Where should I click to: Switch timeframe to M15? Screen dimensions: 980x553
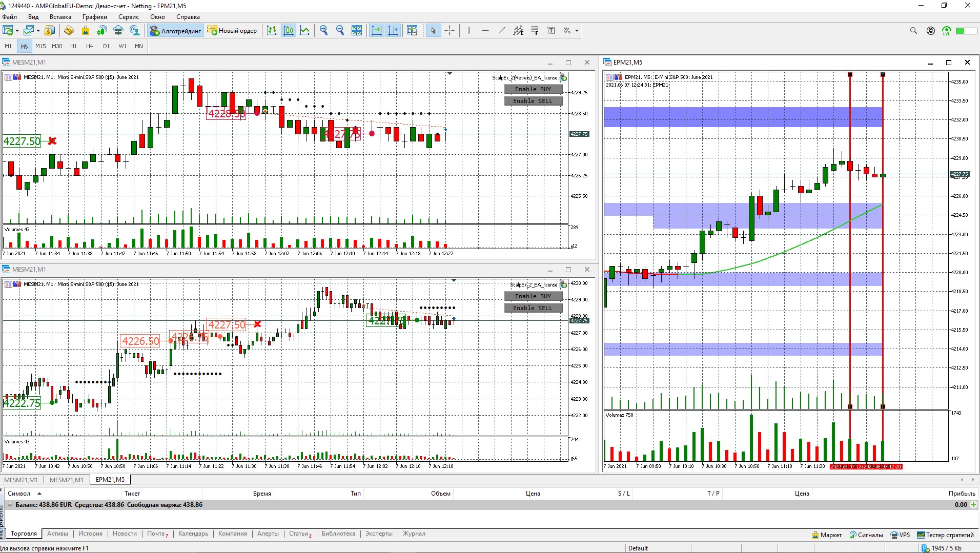40,46
